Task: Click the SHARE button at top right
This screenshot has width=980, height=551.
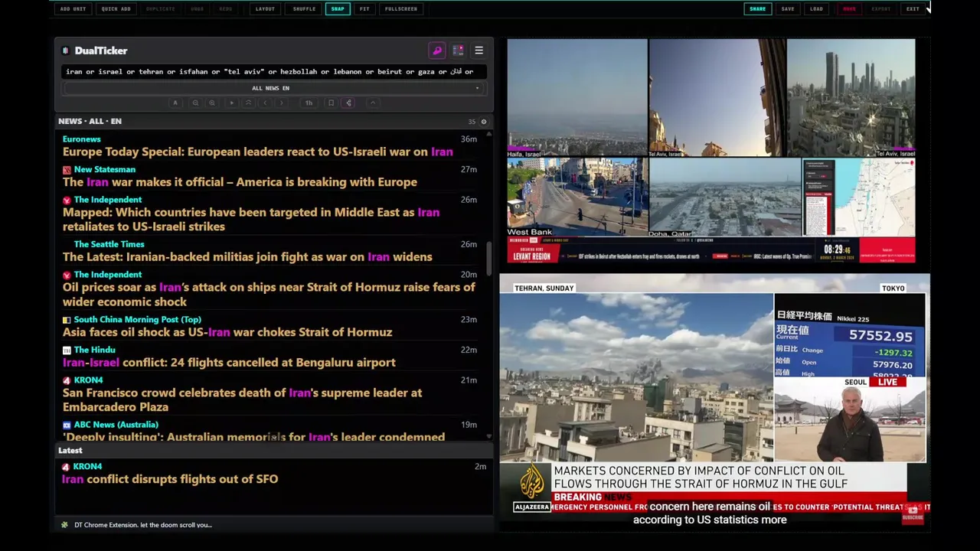Action: point(757,9)
